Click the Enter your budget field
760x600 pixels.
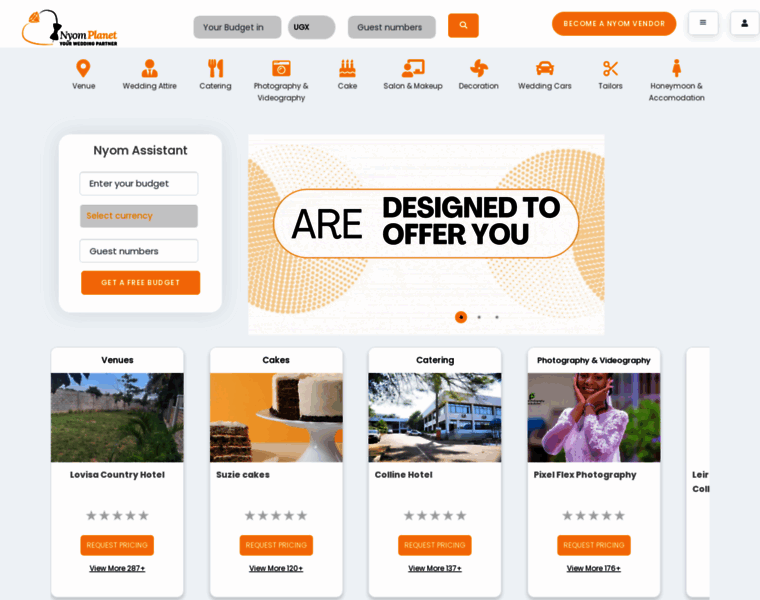pyautogui.click(x=139, y=184)
